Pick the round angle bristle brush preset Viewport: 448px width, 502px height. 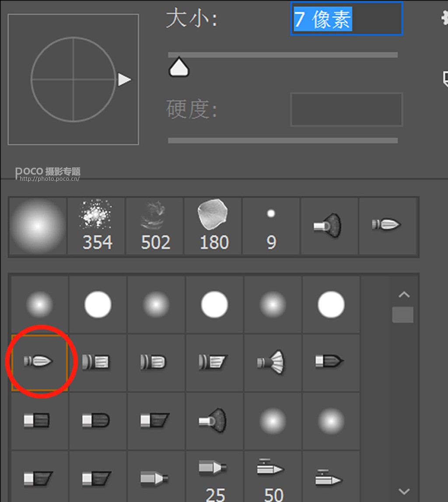(214, 363)
